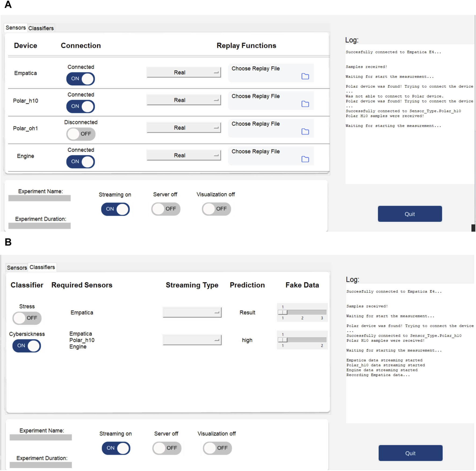Browse replay file for Polar_oh1 device
Screen dimensions: 476x471
[305, 132]
